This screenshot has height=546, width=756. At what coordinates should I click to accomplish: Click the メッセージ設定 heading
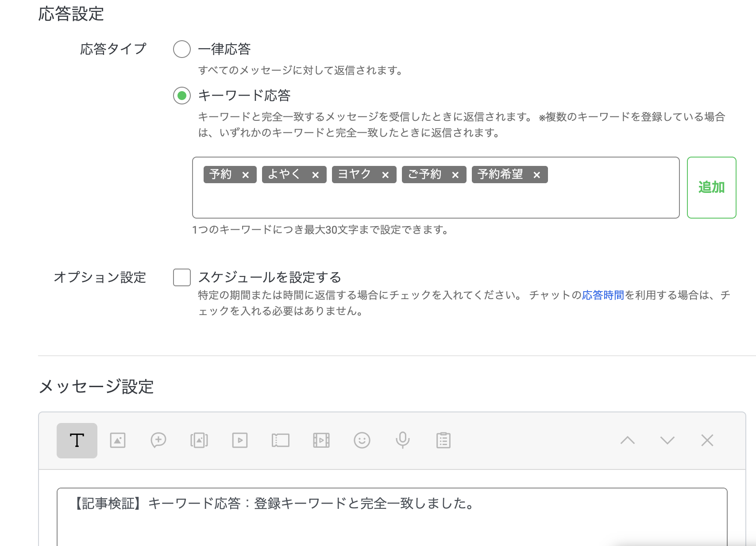(x=96, y=387)
